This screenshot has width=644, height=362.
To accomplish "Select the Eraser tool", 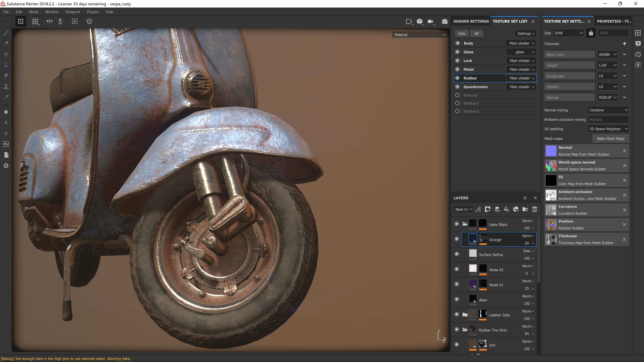I will coord(6,44).
